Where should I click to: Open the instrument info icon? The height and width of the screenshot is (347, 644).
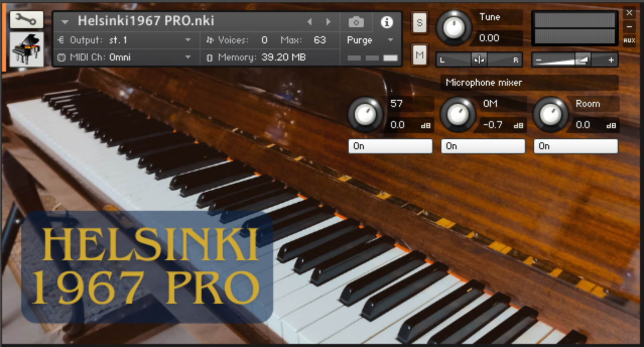(x=387, y=22)
